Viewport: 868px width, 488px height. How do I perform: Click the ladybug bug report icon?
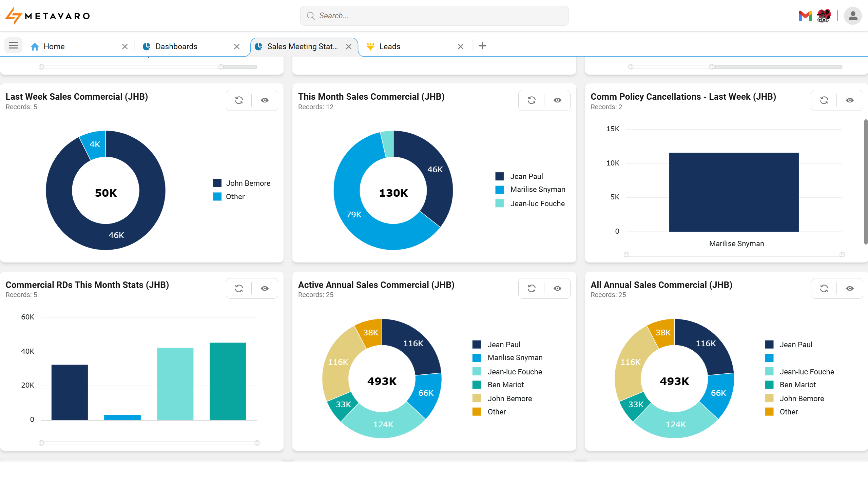[x=824, y=16]
